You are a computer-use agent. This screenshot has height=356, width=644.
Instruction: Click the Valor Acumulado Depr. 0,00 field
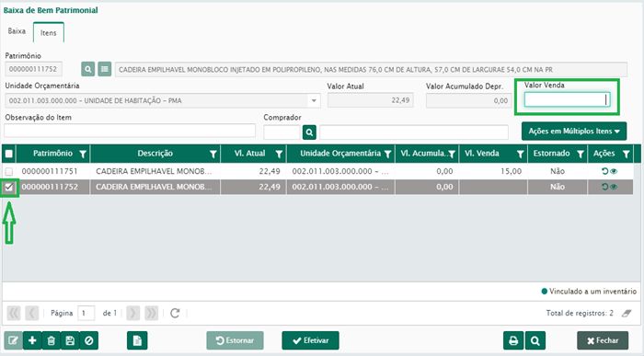click(x=468, y=100)
